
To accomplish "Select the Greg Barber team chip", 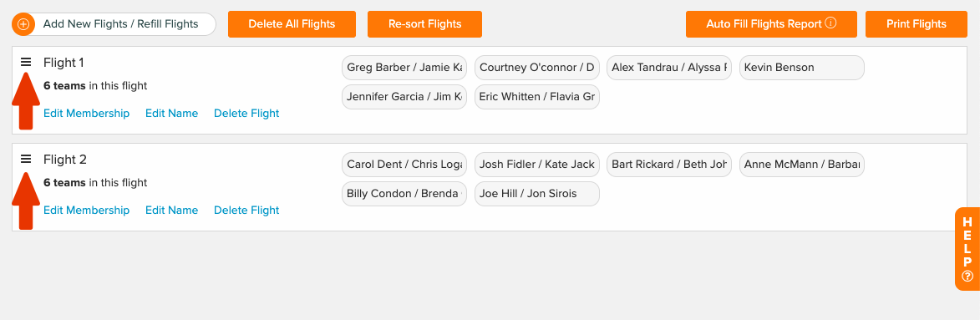I will click(404, 68).
